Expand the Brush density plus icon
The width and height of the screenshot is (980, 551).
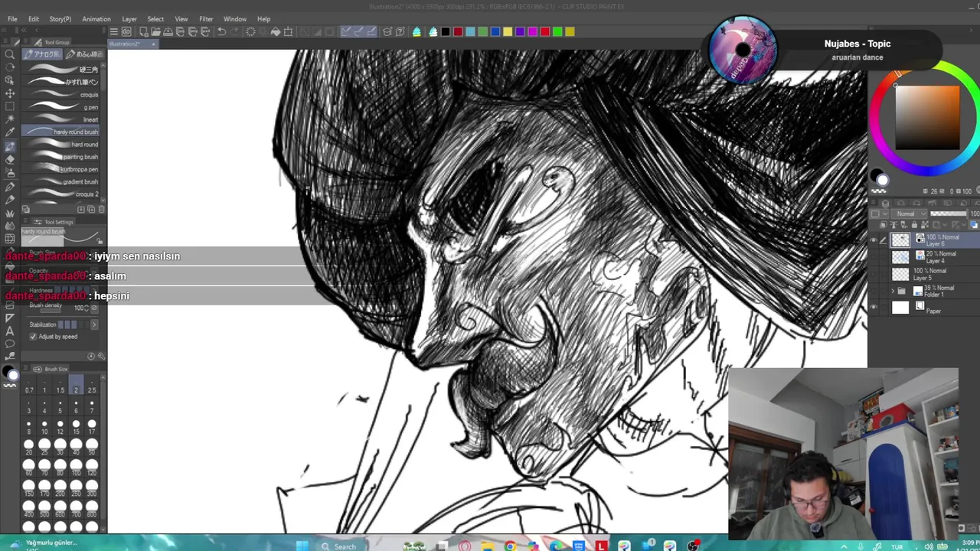(x=94, y=308)
